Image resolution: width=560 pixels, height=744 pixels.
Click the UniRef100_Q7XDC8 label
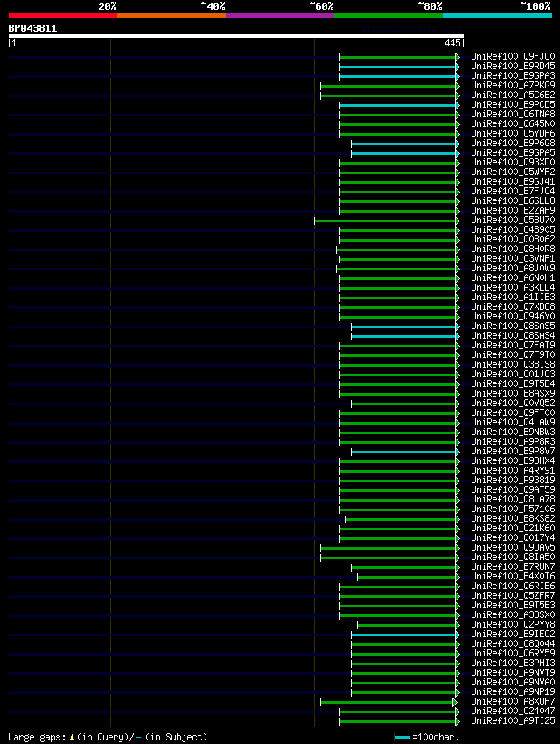tap(513, 306)
